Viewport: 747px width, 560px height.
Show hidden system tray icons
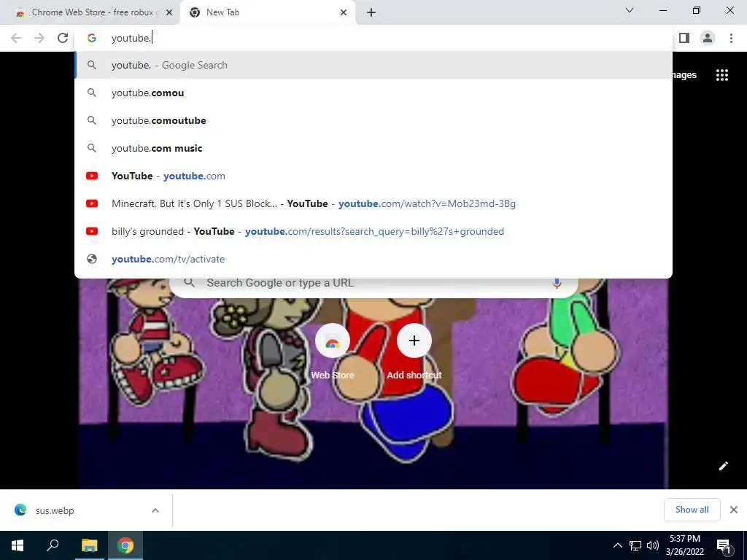617,545
